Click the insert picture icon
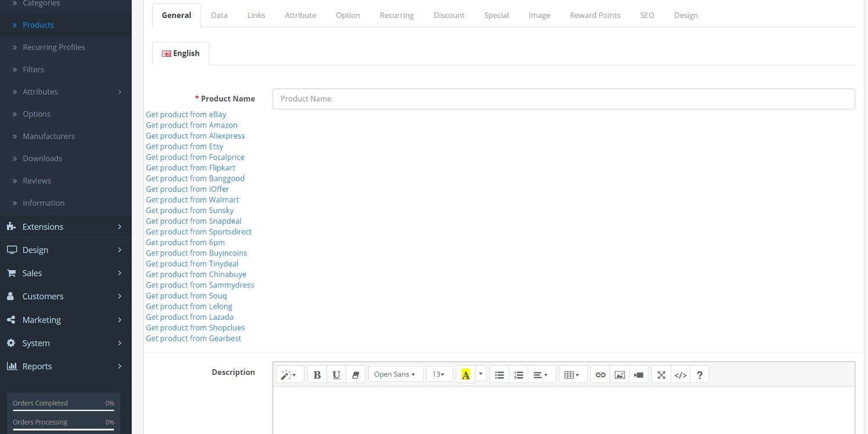The height and width of the screenshot is (434, 868). (x=620, y=375)
